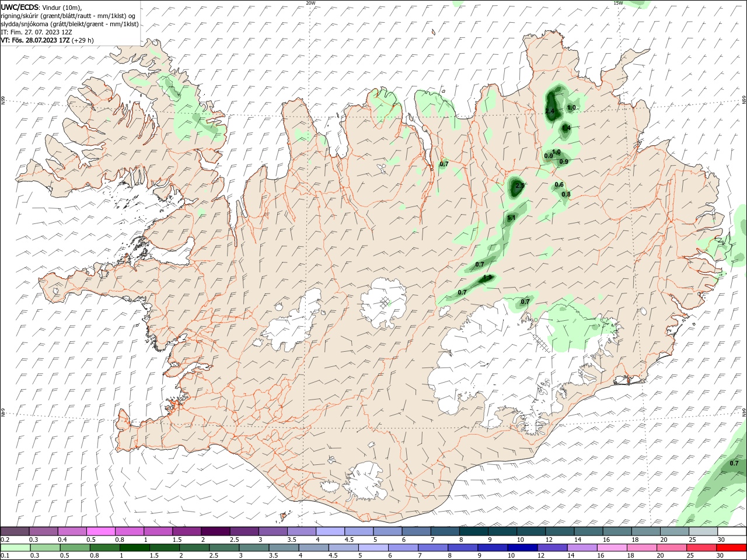Click the white swatch ending the snow scale
Viewport: 747px width, 560px height.
731,531
